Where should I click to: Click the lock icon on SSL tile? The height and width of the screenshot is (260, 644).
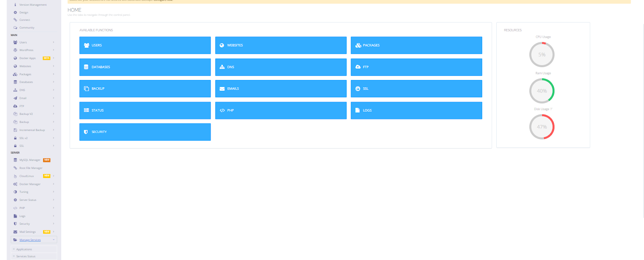click(358, 89)
